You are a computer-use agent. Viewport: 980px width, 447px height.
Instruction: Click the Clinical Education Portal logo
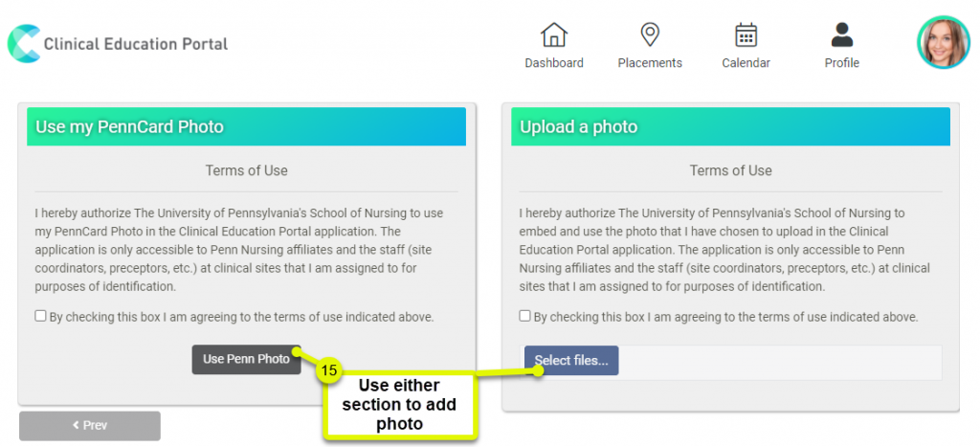click(24, 43)
